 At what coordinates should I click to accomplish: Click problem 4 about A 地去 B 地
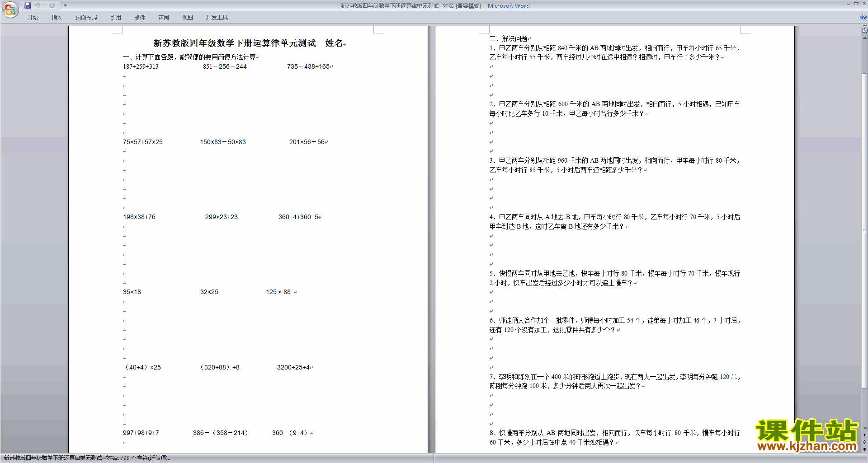615,222
